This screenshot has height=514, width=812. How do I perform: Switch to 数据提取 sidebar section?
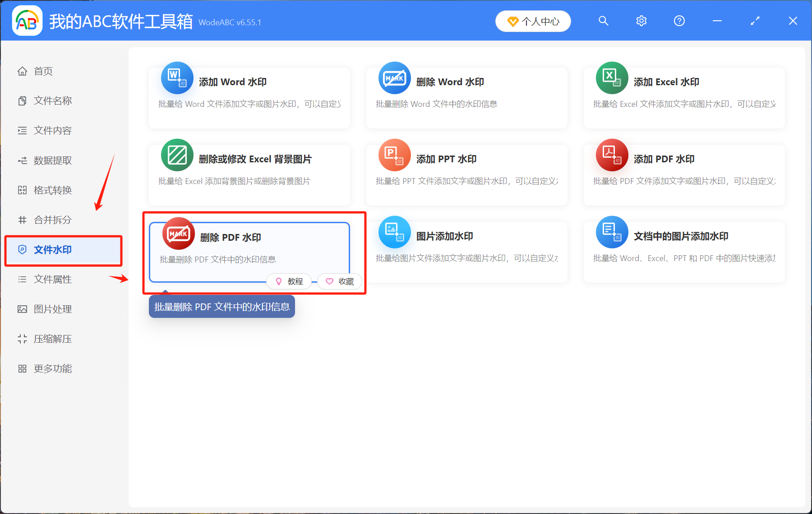[53, 161]
